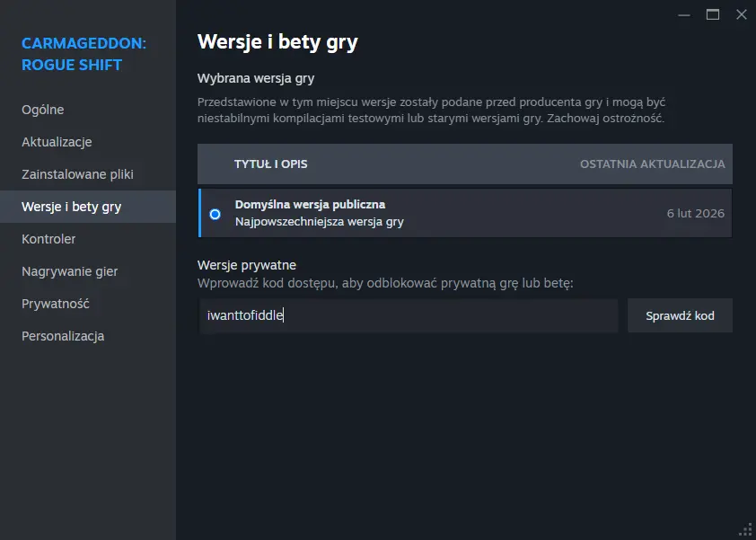The width and height of the screenshot is (756, 540).
Task: Go to Zainstalowane pliki section
Action: (x=77, y=174)
